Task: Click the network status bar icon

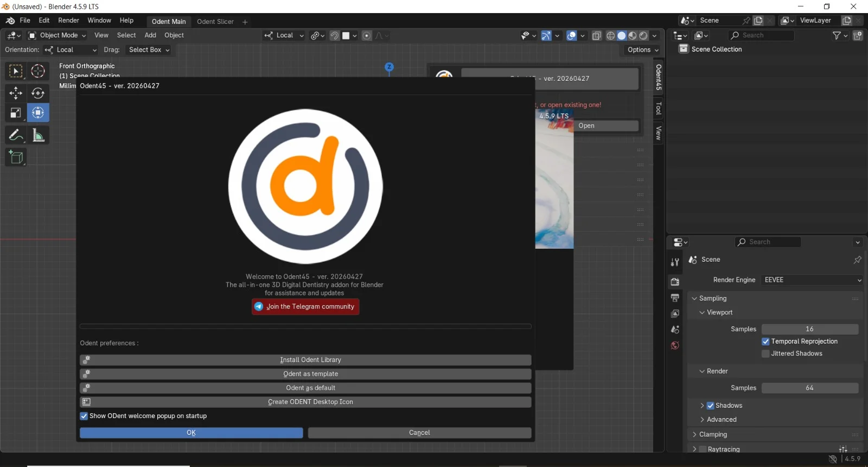Action: point(833,459)
